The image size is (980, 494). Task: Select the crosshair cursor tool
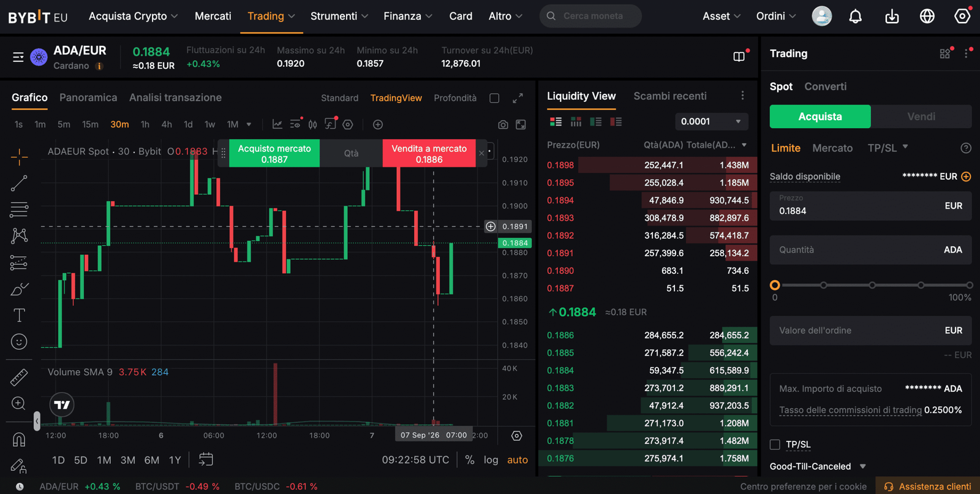pyautogui.click(x=19, y=157)
